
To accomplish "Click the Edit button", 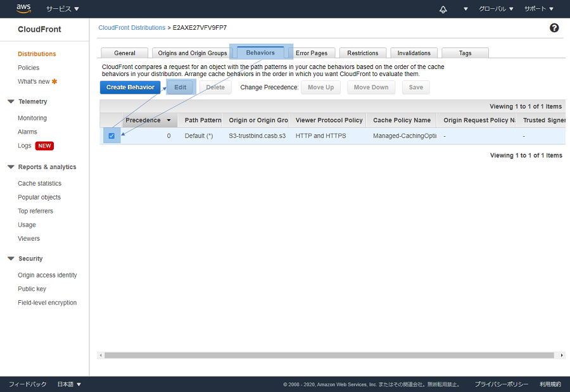I will click(180, 87).
